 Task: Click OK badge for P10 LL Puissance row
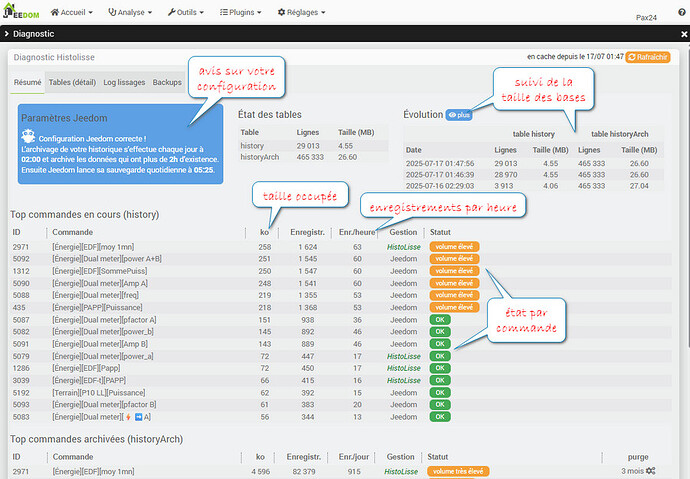[x=440, y=393]
